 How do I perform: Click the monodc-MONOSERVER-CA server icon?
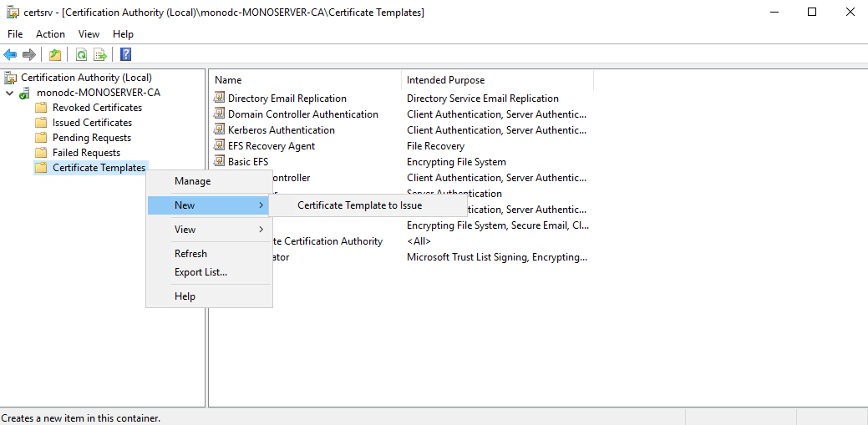point(25,93)
